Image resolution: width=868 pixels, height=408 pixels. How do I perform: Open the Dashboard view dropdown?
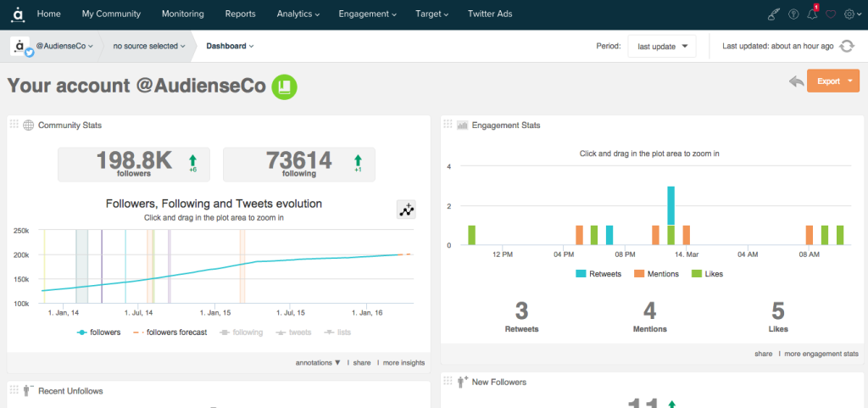230,46
